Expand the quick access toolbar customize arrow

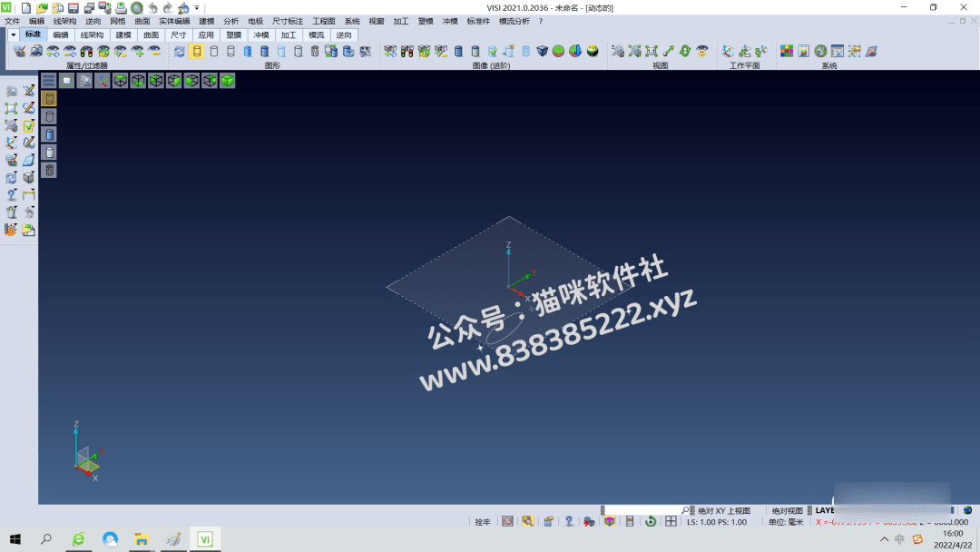pos(197,8)
